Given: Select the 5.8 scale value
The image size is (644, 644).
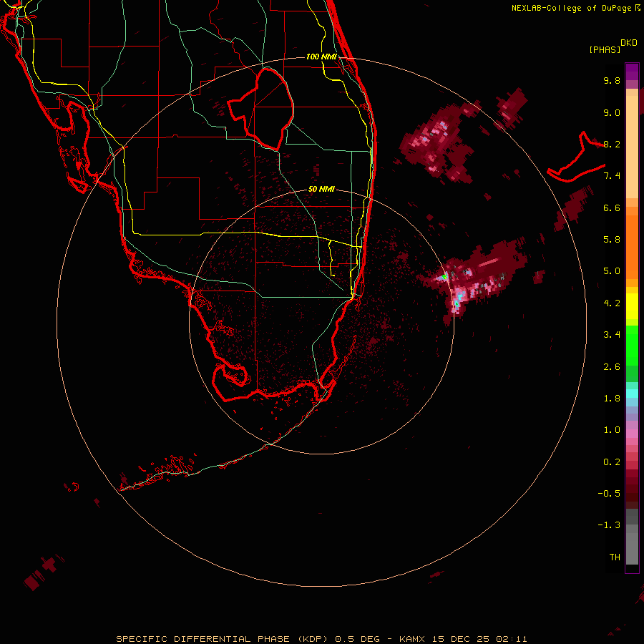Looking at the screenshot, I should pos(612,240).
